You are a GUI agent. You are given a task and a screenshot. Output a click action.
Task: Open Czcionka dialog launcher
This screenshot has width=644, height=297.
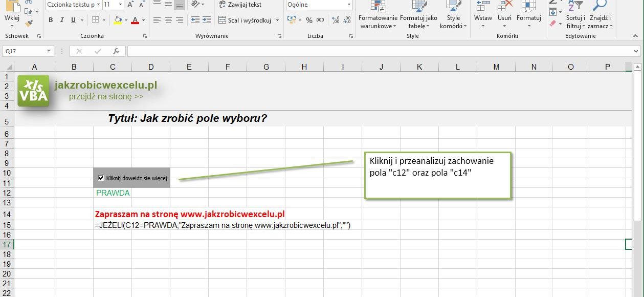coord(145,36)
